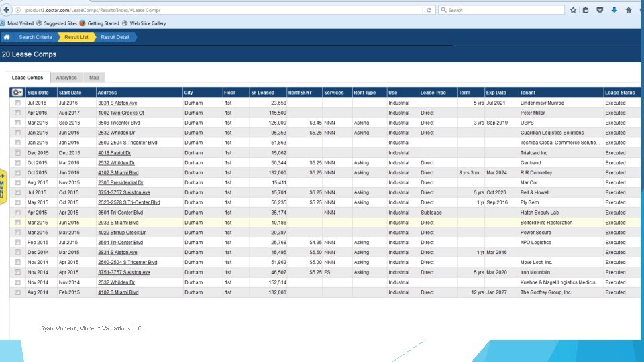Switch to the Analytics tab

tap(66, 78)
